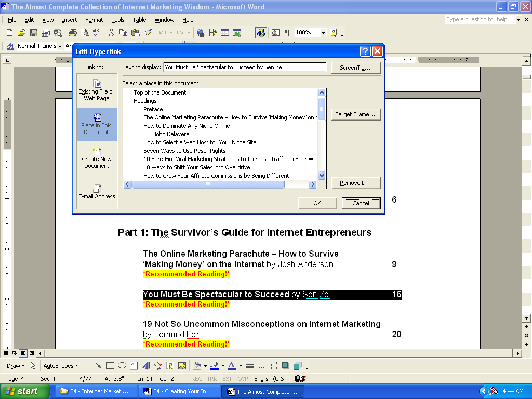Enable Track Changes in the status bar
Image resolution: width=532 pixels, height=399 pixels.
pos(211,379)
